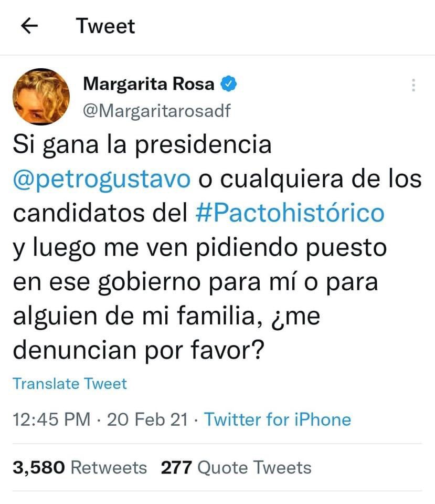This screenshot has width=435, height=504.
Task: Click the Tweet header title
Action: [105, 26]
